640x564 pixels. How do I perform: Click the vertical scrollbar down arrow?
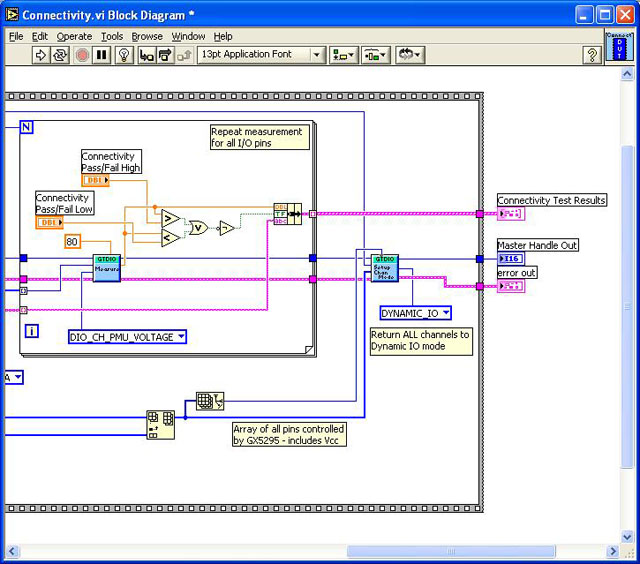(627, 537)
